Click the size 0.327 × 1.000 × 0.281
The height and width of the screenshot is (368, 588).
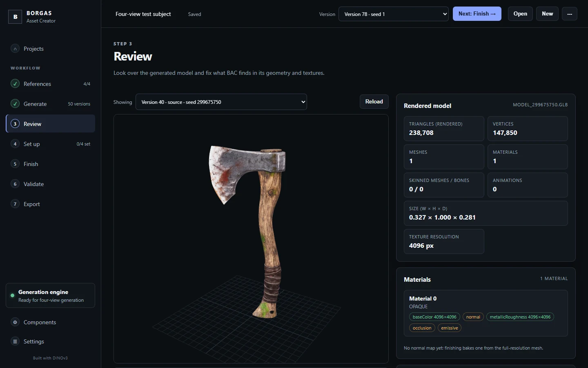click(442, 218)
